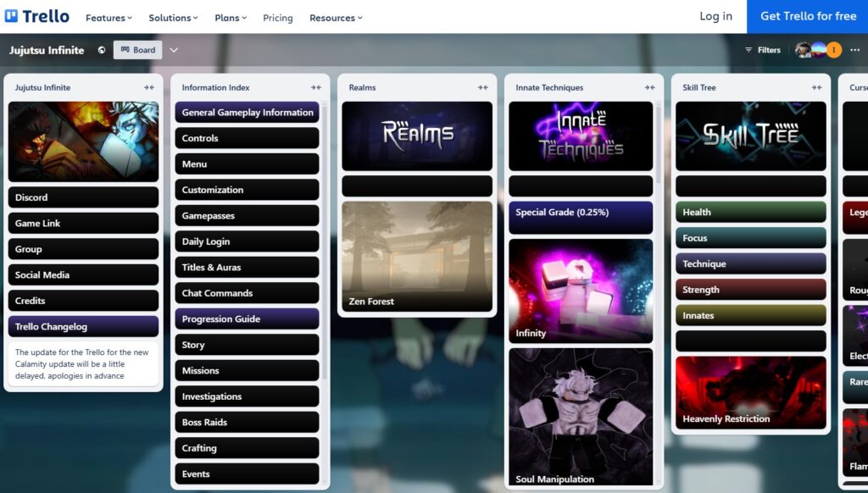Click the Trello logo in header

tap(37, 16)
